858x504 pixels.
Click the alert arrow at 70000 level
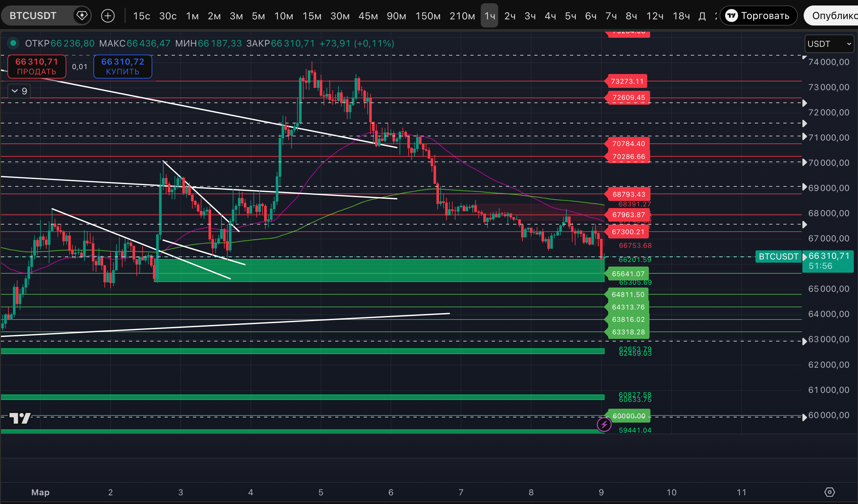tap(805, 162)
